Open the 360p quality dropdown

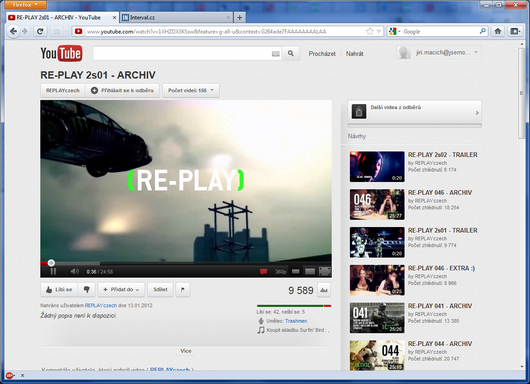280,272
